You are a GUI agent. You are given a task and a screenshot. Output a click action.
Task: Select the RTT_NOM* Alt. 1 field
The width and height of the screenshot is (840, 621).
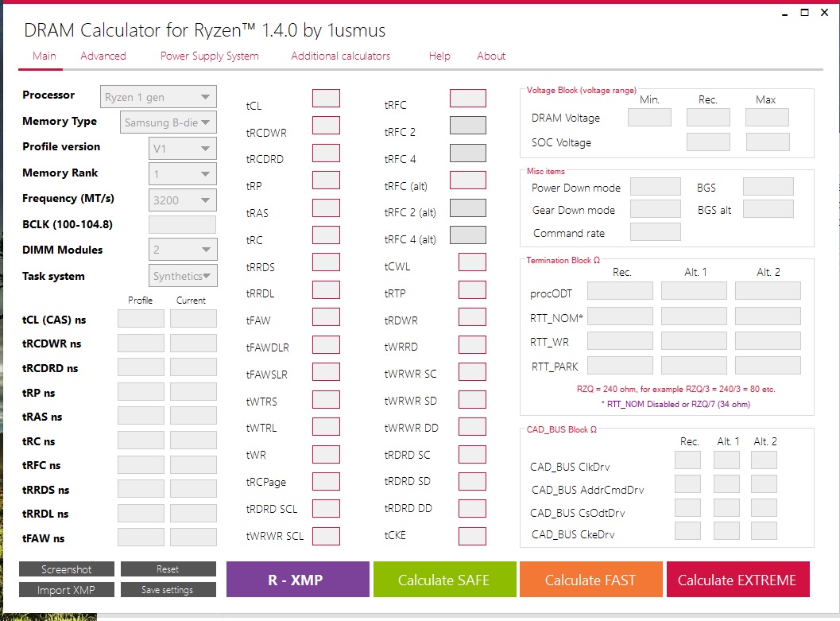(x=695, y=316)
